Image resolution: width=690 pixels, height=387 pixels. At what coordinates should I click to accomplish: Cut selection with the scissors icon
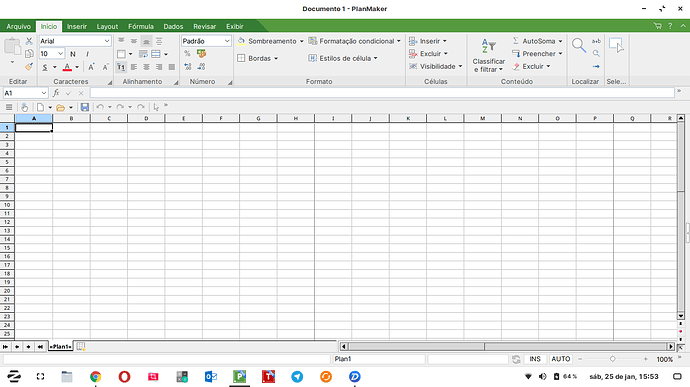pos(29,41)
